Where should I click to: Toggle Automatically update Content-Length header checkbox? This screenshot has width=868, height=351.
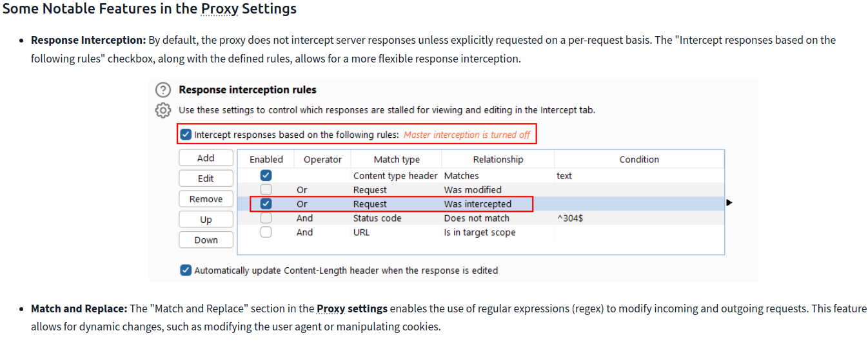point(186,270)
